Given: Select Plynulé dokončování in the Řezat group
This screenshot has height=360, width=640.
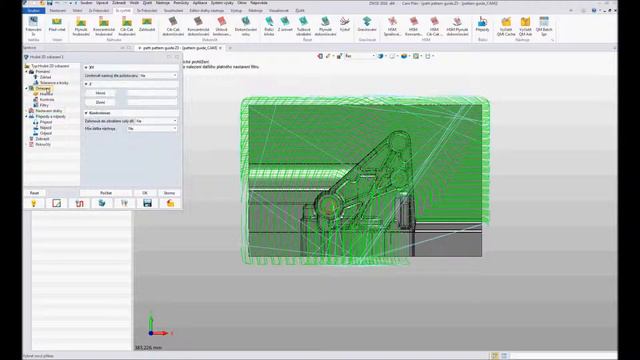Looking at the screenshot, I should coord(325,27).
